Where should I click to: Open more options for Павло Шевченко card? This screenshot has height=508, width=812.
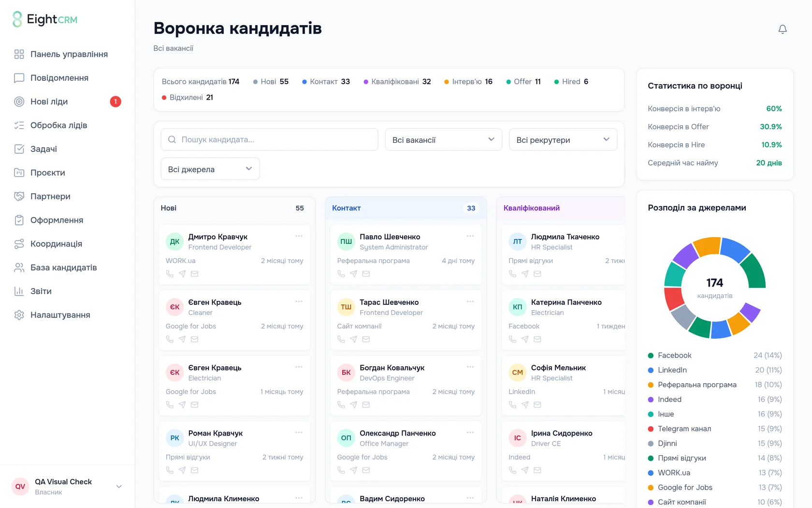[x=470, y=236]
